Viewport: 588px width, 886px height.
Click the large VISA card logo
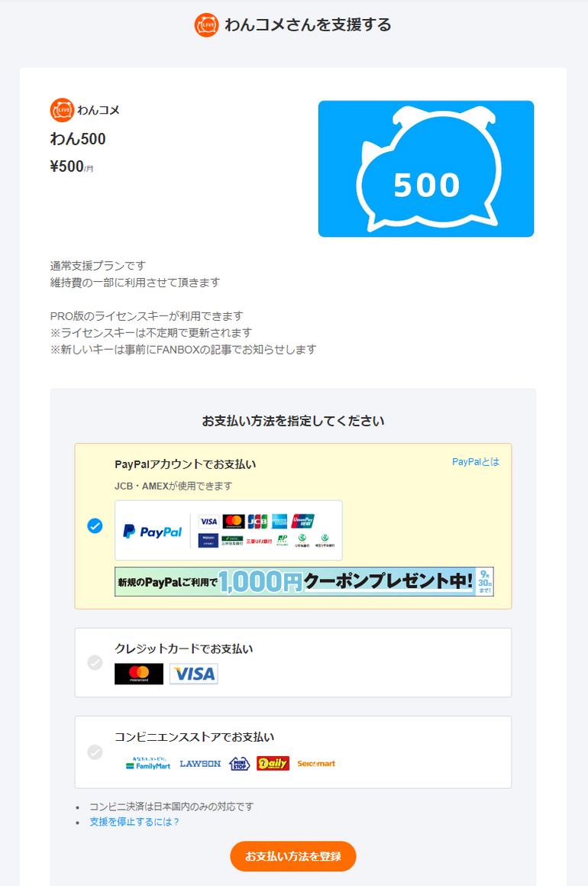tap(194, 674)
